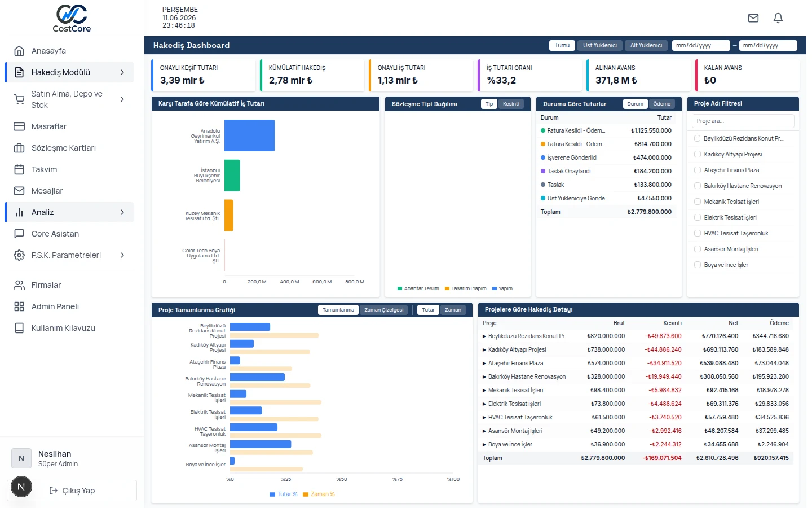Click the Mesajlar envelope icon in sidebar
Image resolution: width=812 pixels, height=508 pixels.
click(x=19, y=191)
